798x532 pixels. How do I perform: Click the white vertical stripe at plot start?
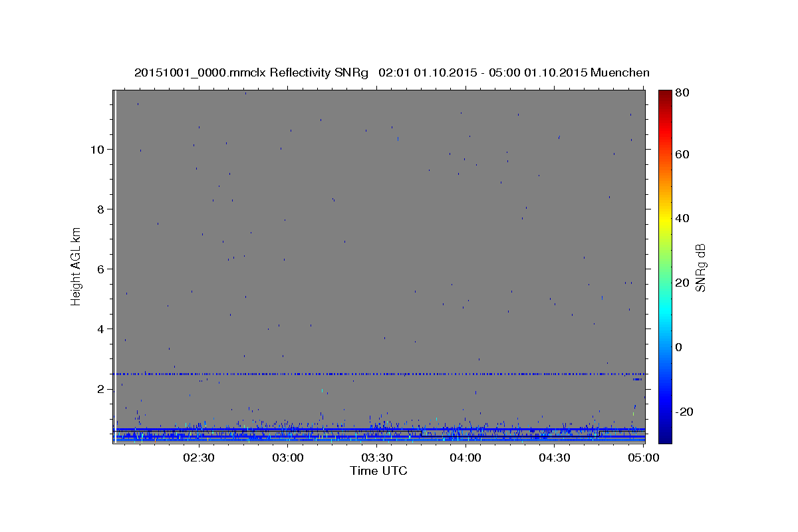pyautogui.click(x=116, y=266)
